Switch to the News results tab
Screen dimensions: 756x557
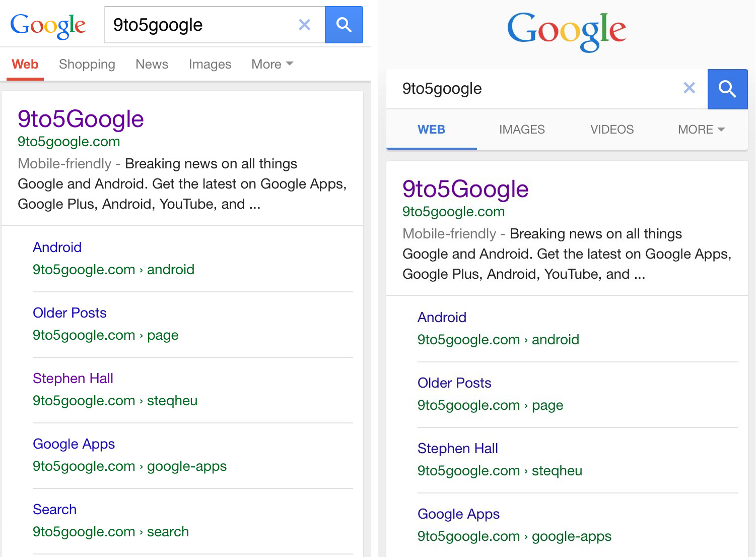tap(152, 64)
